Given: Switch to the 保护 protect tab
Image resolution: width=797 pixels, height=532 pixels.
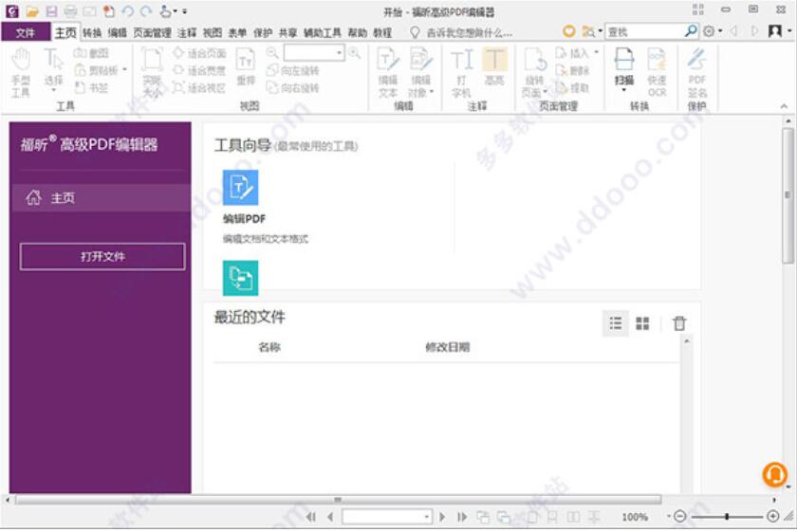Looking at the screenshot, I should (x=263, y=33).
